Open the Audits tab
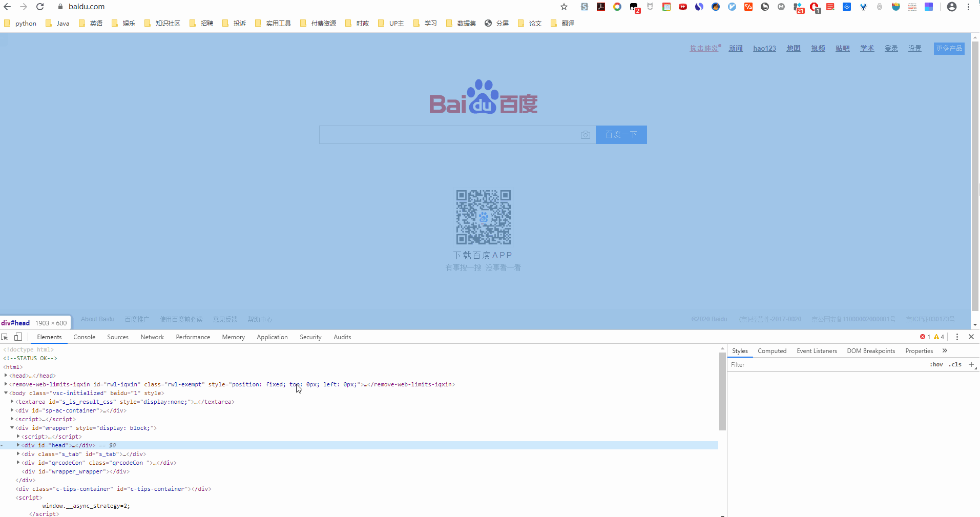980x517 pixels. (342, 337)
